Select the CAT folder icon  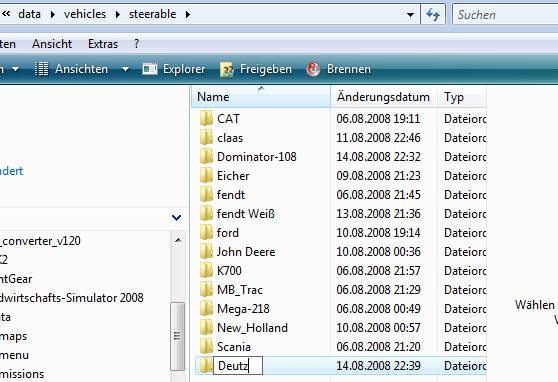(206, 119)
